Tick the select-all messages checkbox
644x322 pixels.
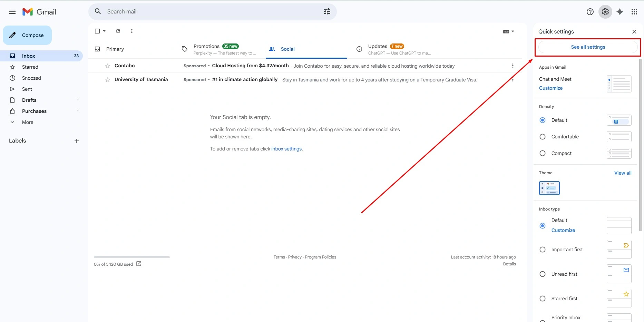[97, 31]
